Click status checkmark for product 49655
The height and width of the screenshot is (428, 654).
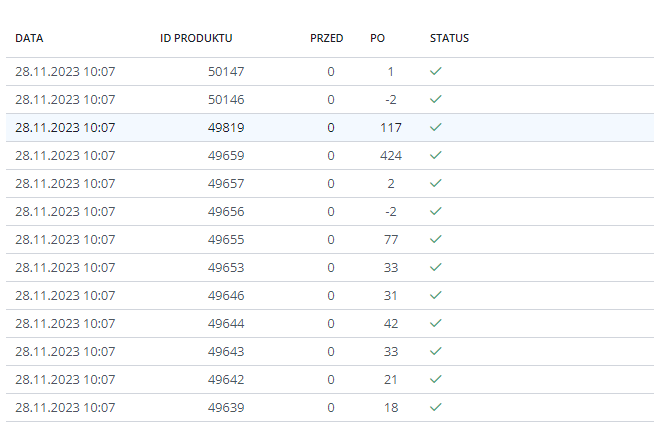435,240
